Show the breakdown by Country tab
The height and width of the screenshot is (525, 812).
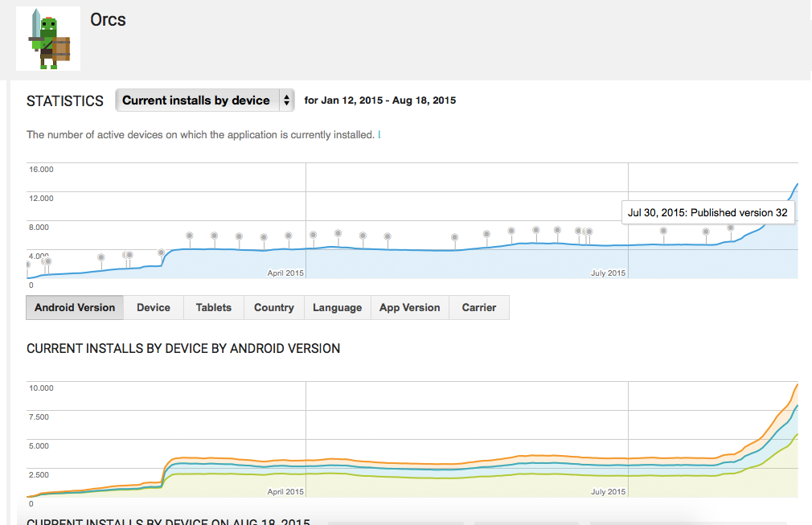click(x=273, y=307)
